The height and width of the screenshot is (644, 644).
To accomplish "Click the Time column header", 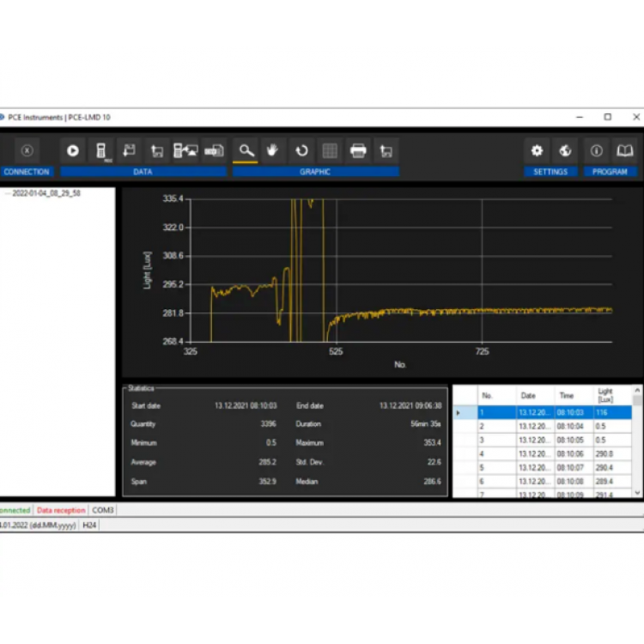I will 574,396.
